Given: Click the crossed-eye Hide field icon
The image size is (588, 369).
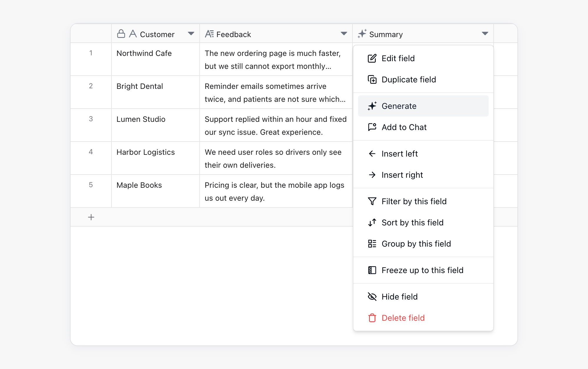Looking at the screenshot, I should [x=372, y=297].
